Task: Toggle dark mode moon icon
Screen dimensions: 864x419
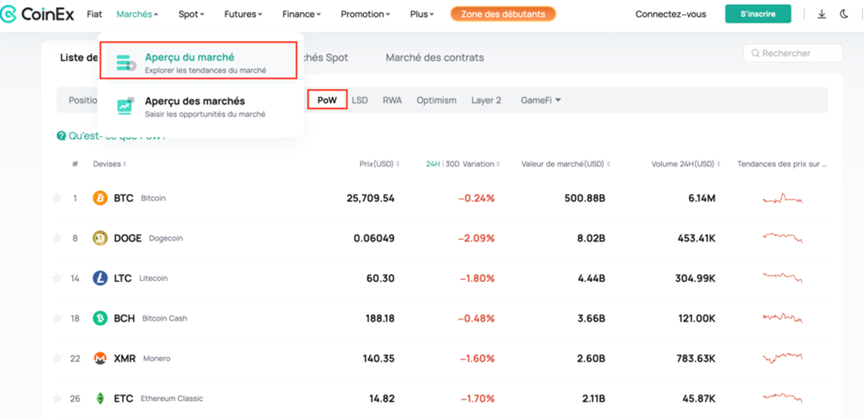Action: click(844, 14)
